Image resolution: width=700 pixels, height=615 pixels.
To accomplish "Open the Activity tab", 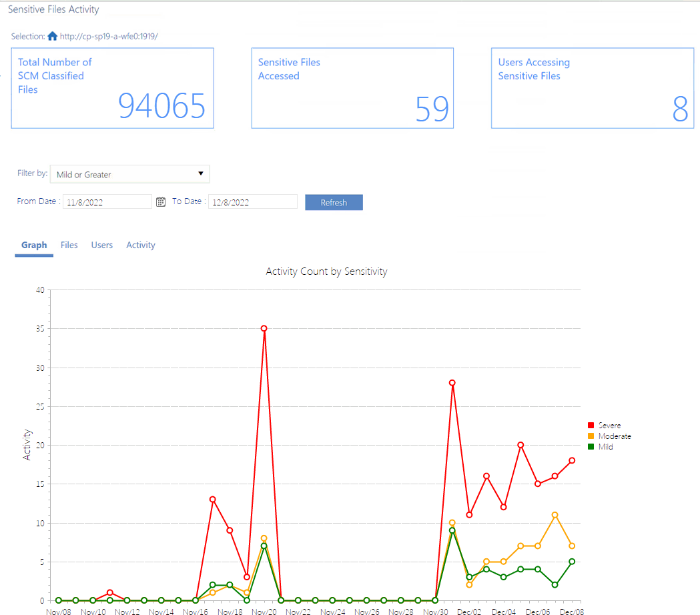I will point(140,245).
